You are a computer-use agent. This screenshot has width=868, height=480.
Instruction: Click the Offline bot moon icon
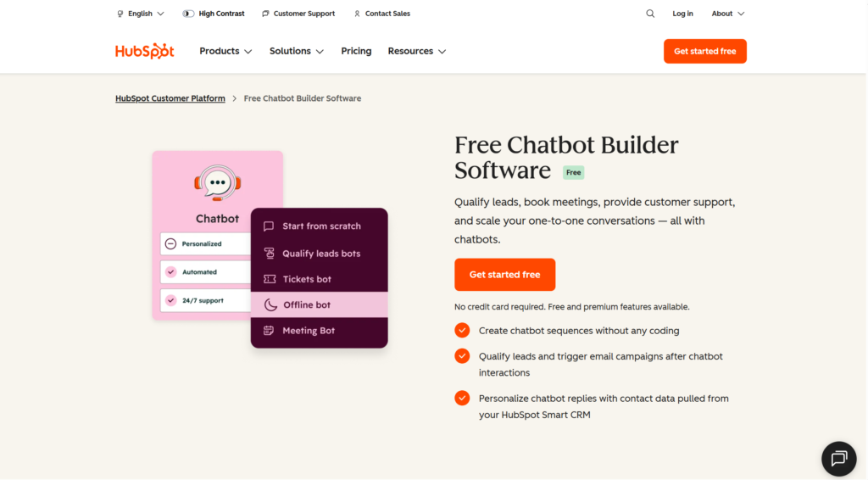[x=270, y=304]
